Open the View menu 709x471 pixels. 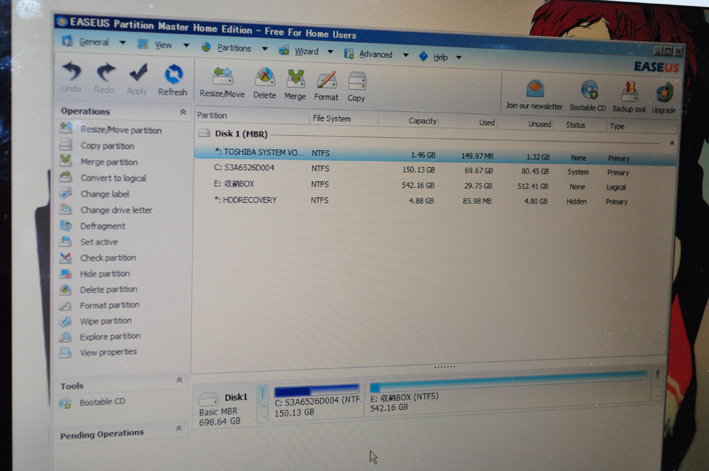(x=163, y=45)
